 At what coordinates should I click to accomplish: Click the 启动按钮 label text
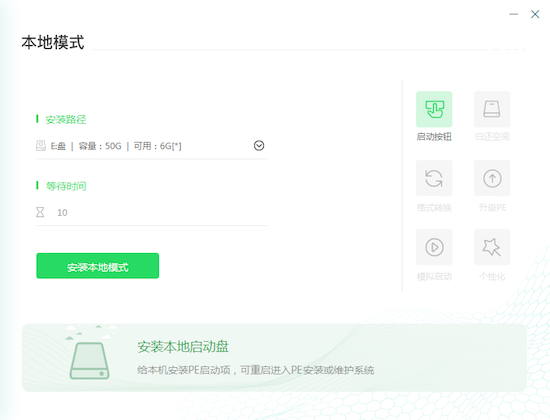coord(434,137)
